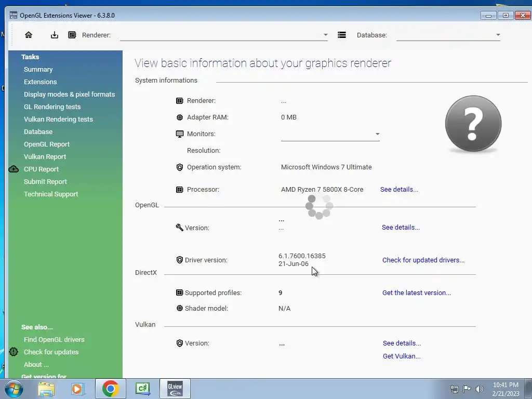Open Technical Support in sidebar

coord(51,194)
